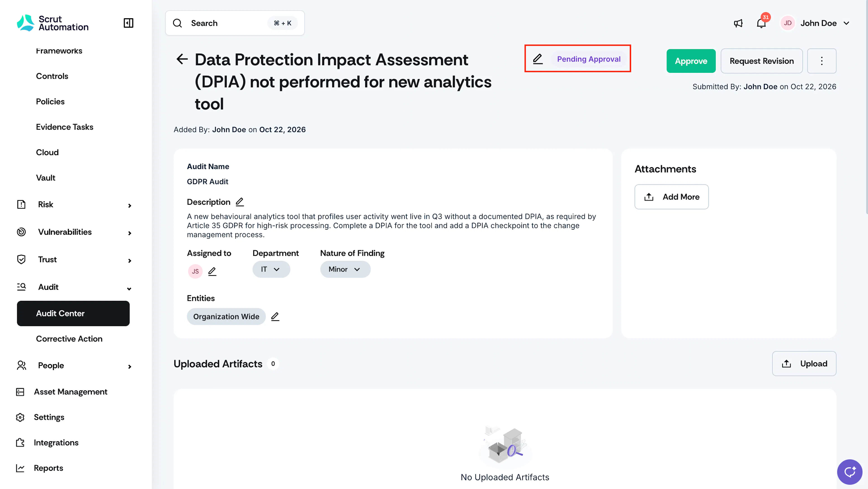Edit Entities pencil beside Organization Wide
The height and width of the screenshot is (489, 868).
[275, 316]
